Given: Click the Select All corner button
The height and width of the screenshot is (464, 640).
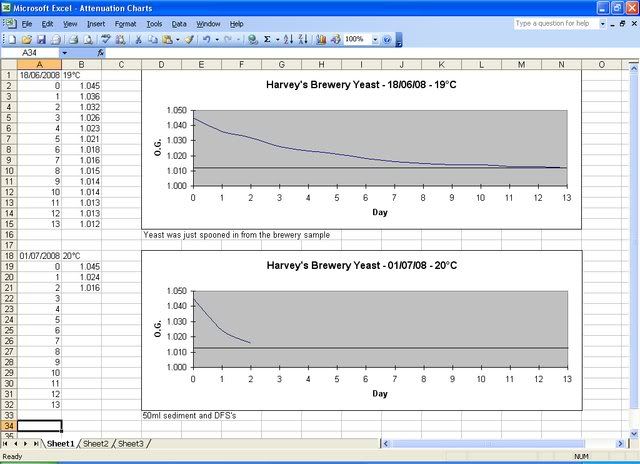Looking at the screenshot, I should point(9,64).
